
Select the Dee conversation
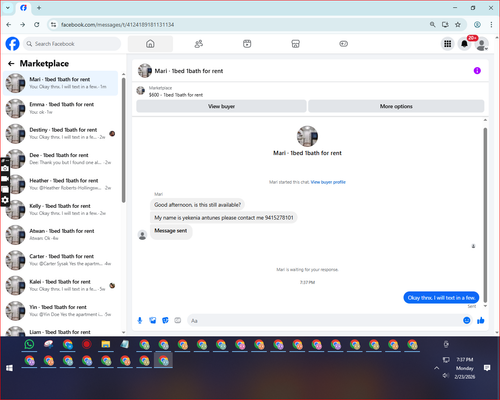[x=61, y=159]
